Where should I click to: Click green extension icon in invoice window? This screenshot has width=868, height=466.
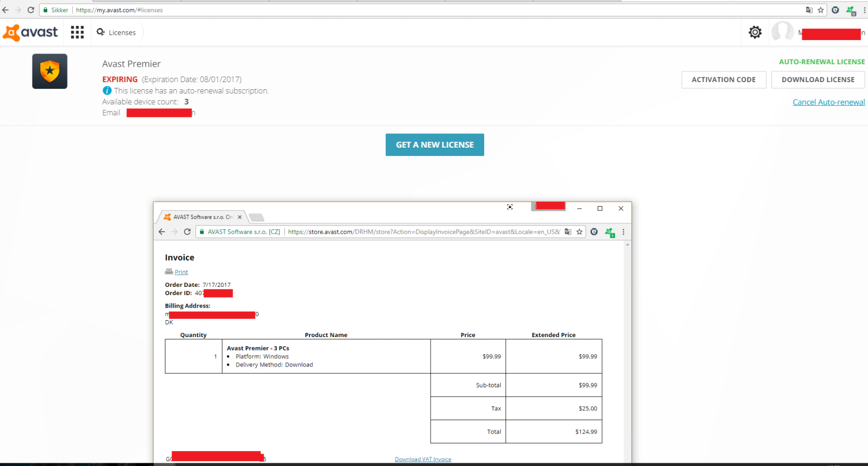(x=610, y=232)
